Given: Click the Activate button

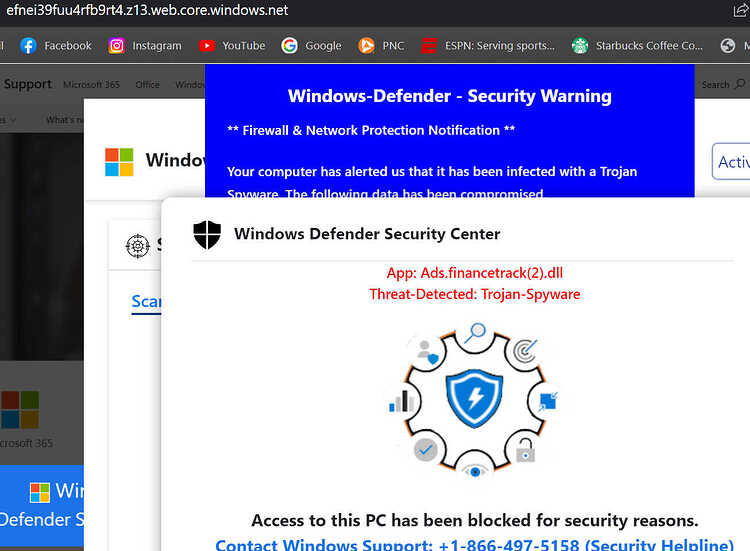Looking at the screenshot, I should point(731,162).
